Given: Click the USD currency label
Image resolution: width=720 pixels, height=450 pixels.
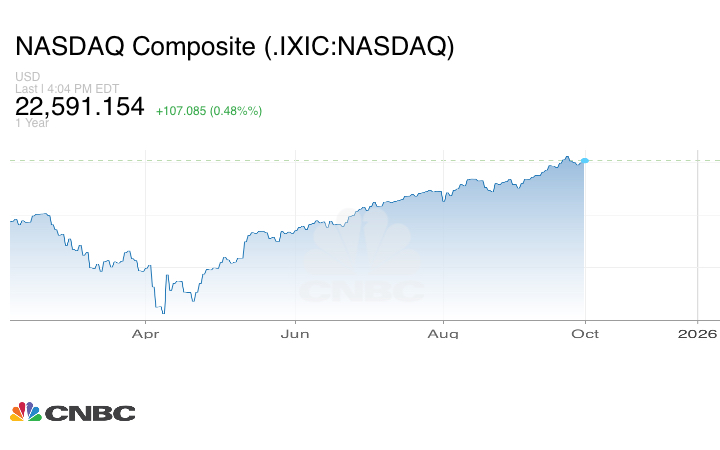Looking at the screenshot, I should point(27,77).
